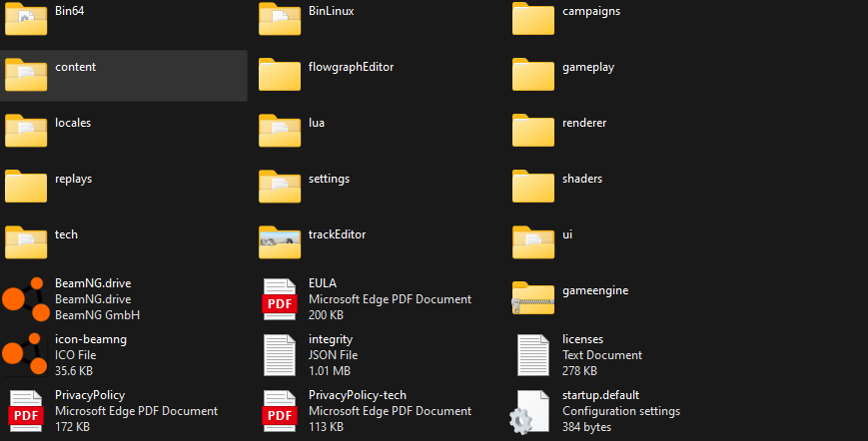Screen dimensions: 868x441
Task: Click the 'Bin64' folder name
Action: click(x=69, y=11)
